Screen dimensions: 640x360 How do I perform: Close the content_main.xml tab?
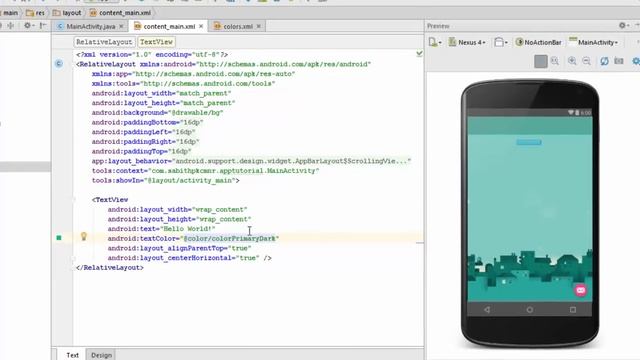(201, 27)
